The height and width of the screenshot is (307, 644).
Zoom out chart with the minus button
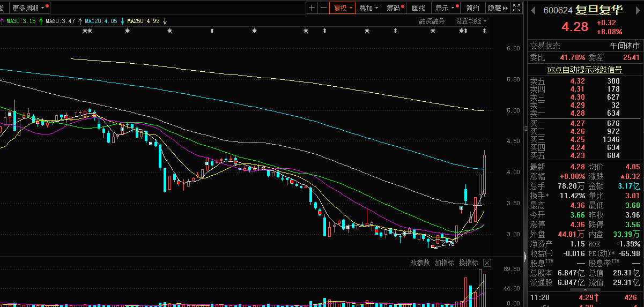323,8
